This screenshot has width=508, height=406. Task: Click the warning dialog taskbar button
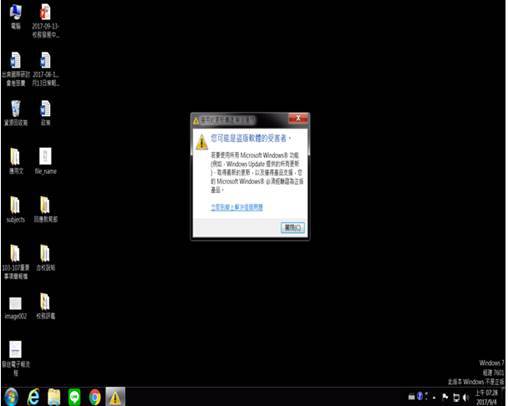[x=115, y=397]
